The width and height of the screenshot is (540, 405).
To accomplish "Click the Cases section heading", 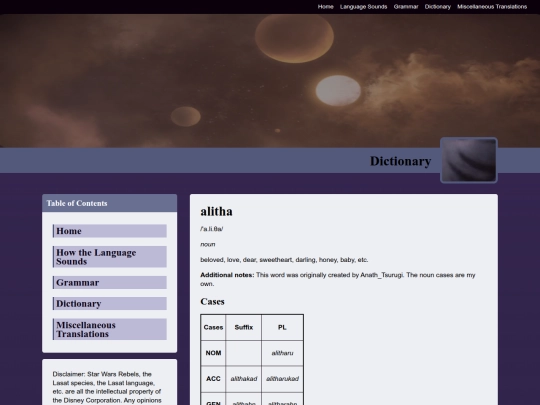I will tap(212, 302).
